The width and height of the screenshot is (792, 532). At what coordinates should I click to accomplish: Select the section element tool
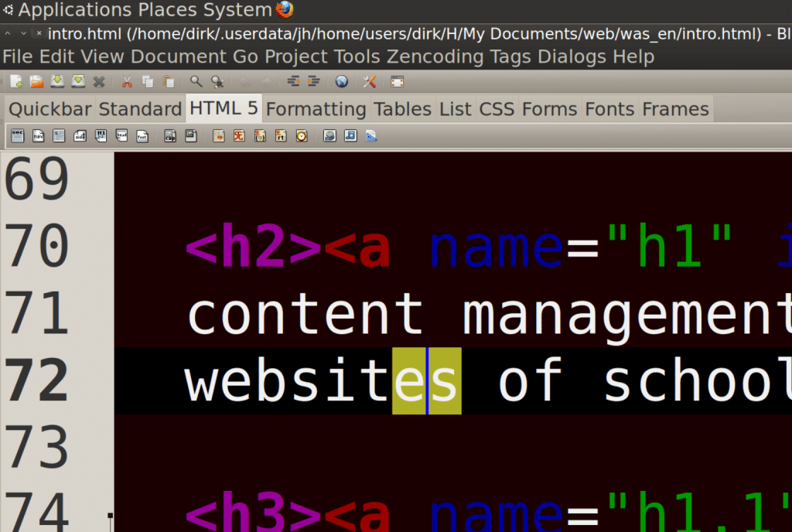17,135
